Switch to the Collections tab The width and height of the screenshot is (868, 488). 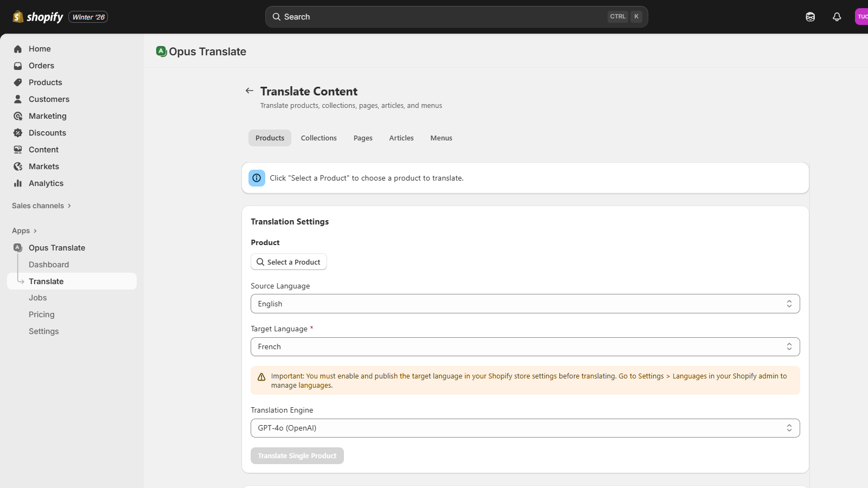point(319,138)
